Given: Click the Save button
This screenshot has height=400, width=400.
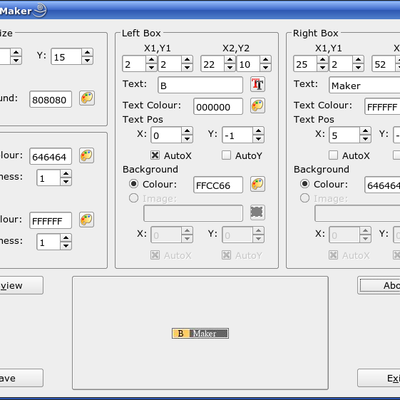Looking at the screenshot, I should click(x=21, y=378).
